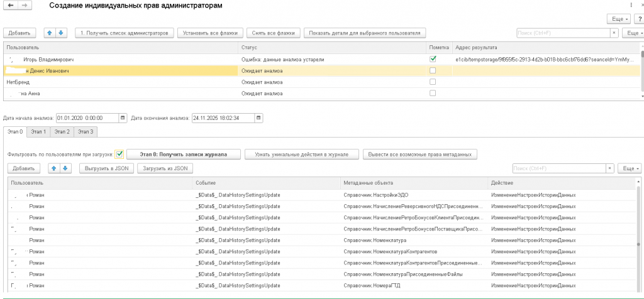Clear the lower journal search field
Screen dimensions: 644x299
coord(609,168)
